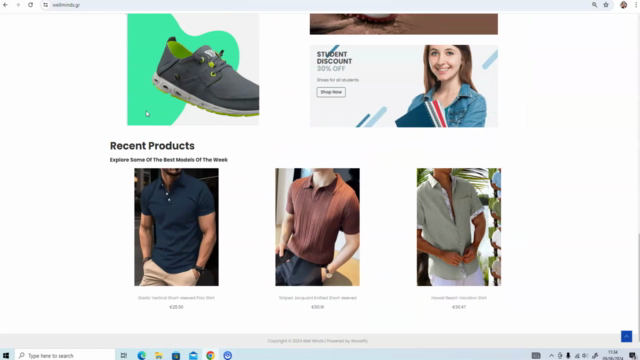640x360 pixels.
Task: Open the Chrome profile avatar
Action: click(623, 5)
